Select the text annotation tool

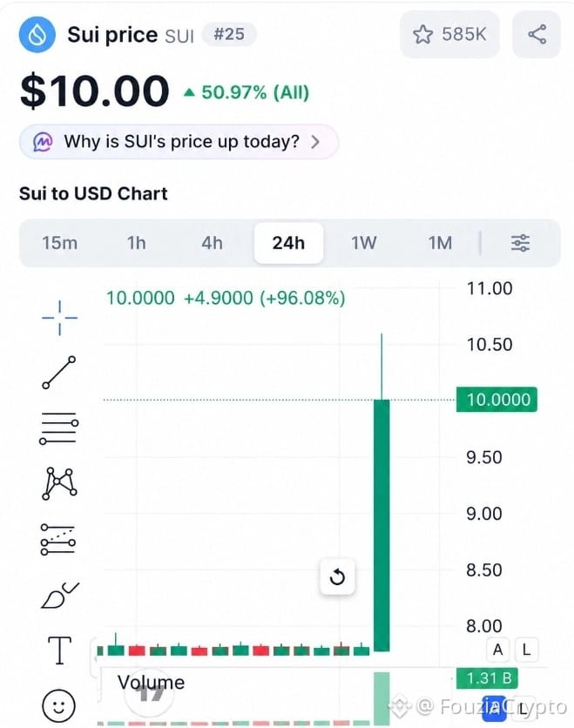click(x=60, y=650)
